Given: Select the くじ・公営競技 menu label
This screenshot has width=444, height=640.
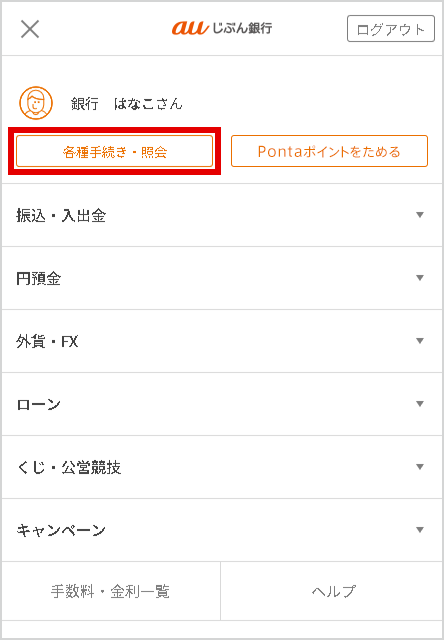Looking at the screenshot, I should (69, 467).
